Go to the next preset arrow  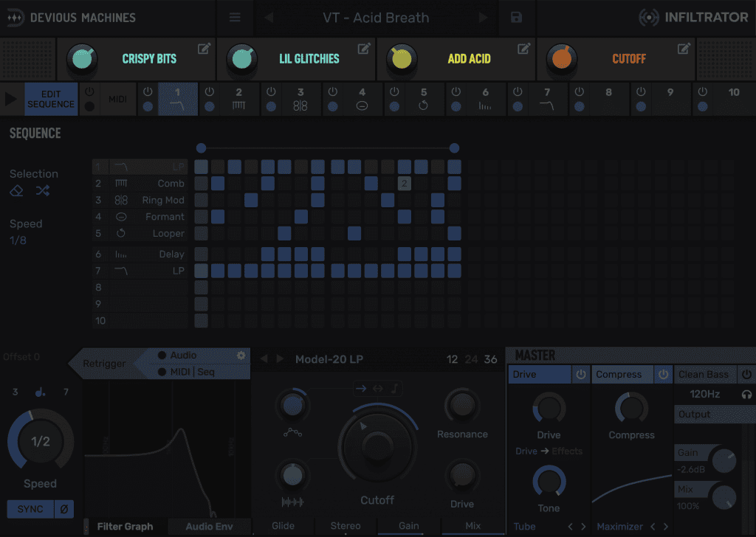(x=484, y=18)
